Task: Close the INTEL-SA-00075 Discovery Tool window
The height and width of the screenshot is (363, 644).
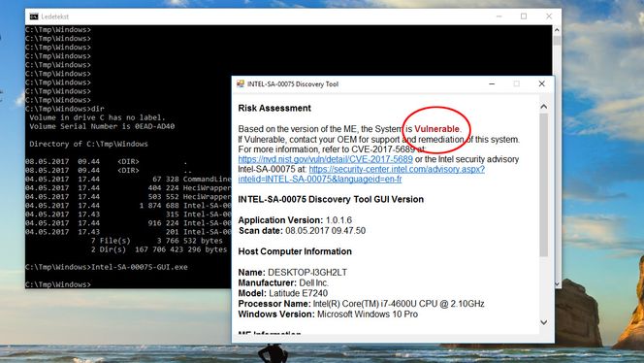Action: [x=542, y=83]
